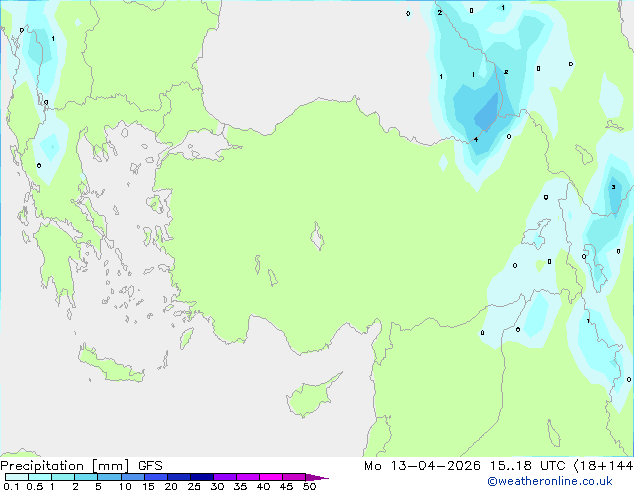This screenshot has width=634, height=490.
Task: Click the '0.1' legend scale label
Action: click(x=11, y=486)
